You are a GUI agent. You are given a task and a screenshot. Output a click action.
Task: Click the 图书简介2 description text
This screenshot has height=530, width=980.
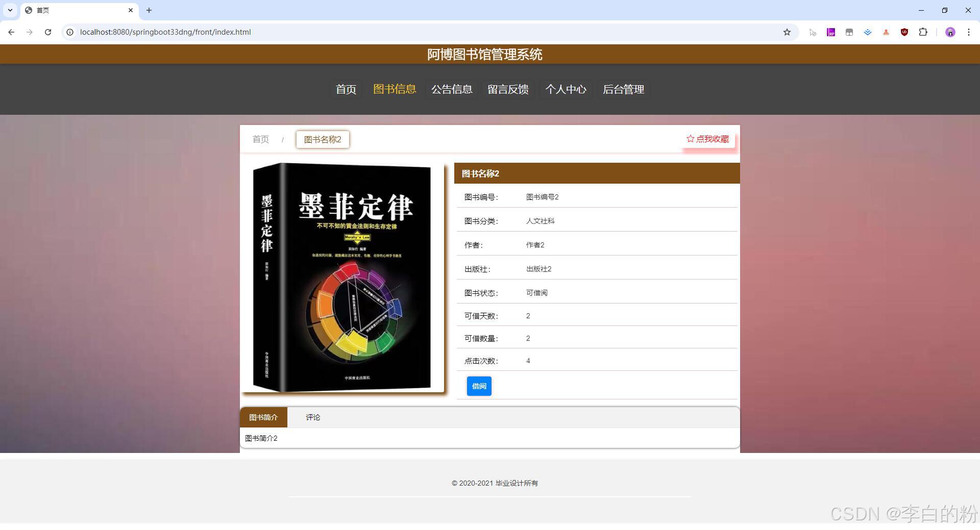point(261,438)
